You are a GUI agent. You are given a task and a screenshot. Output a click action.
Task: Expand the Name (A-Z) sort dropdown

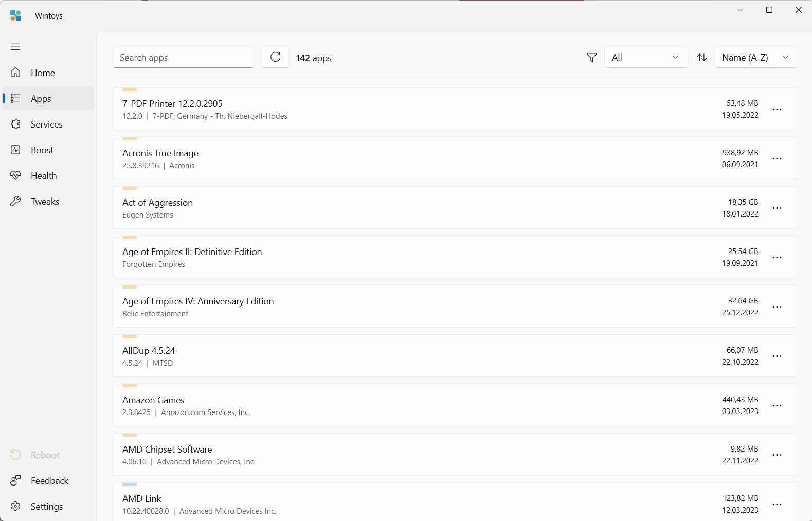coord(756,57)
